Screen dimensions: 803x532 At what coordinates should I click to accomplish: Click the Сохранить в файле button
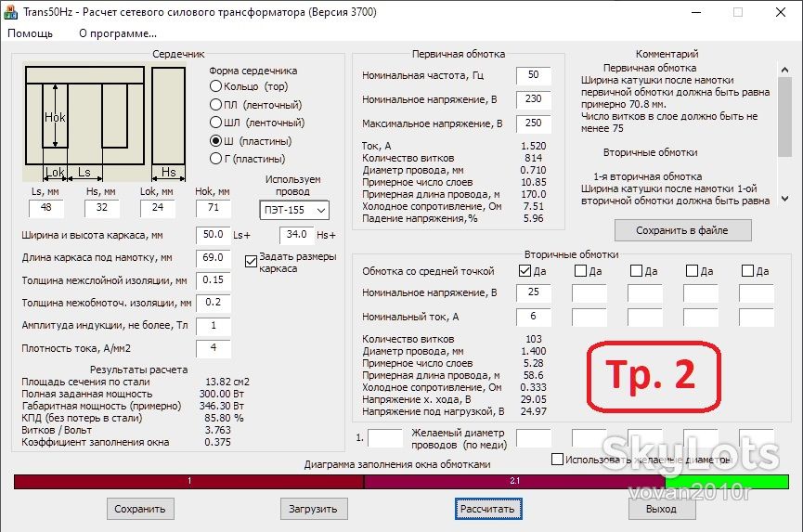coord(683,230)
